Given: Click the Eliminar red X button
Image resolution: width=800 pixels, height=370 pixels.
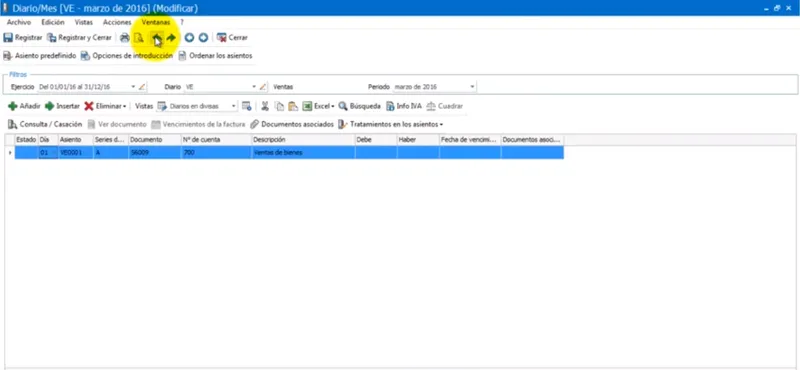Looking at the screenshot, I should 103,106.
